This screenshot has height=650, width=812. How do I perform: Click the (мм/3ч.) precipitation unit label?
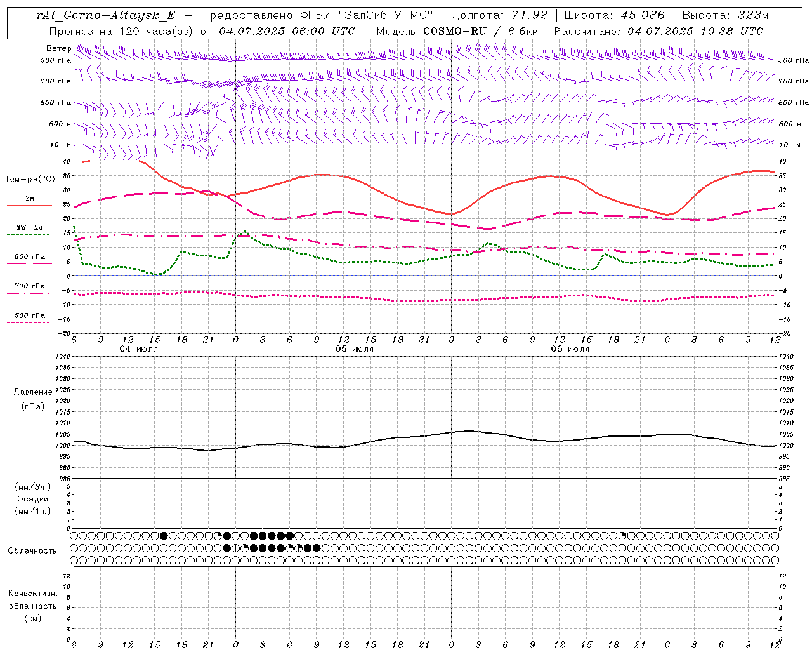point(33,487)
